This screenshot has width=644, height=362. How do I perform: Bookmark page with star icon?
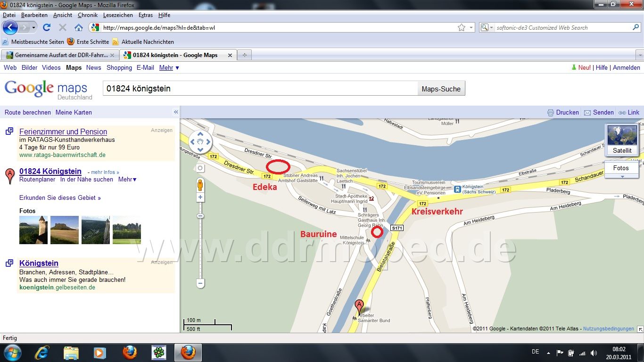pos(462,27)
